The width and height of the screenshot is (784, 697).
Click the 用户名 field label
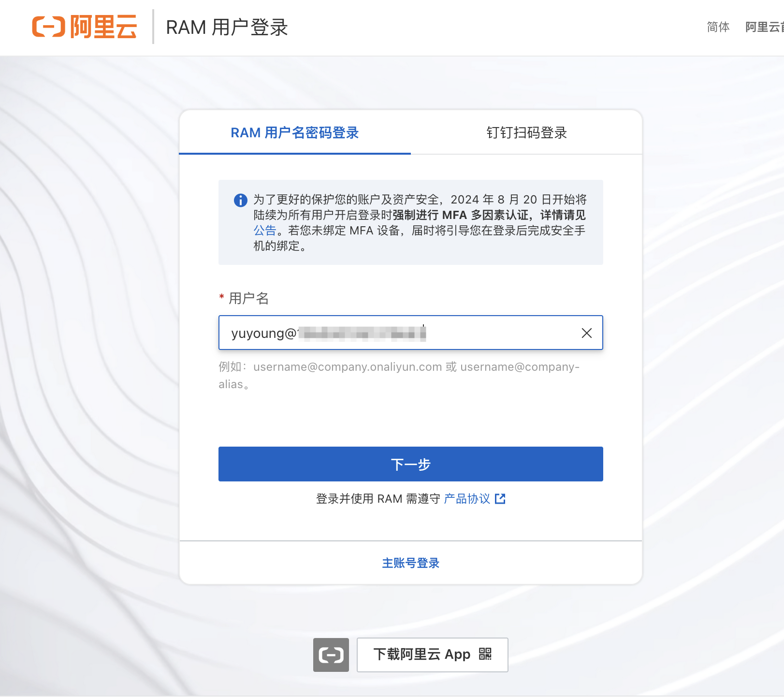248,298
